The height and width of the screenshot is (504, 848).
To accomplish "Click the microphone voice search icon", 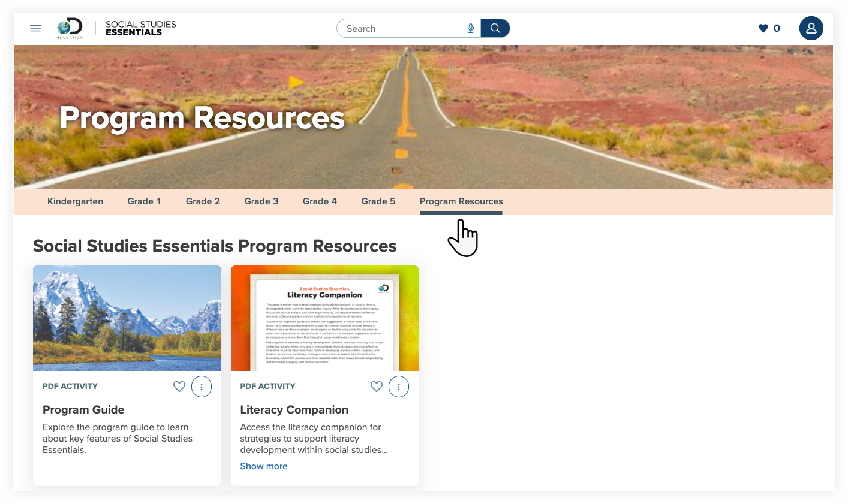I will pos(471,28).
